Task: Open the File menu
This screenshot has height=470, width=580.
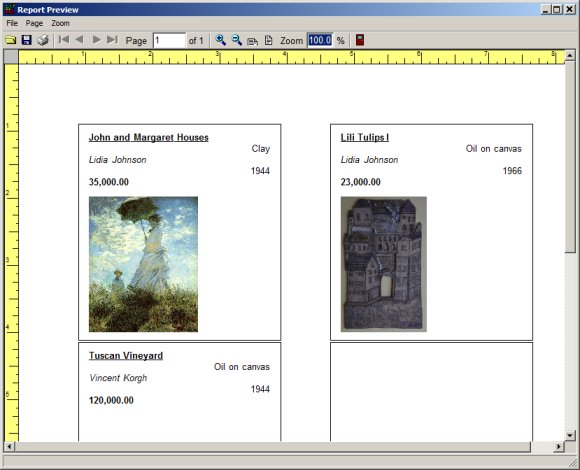Action: click(x=12, y=23)
